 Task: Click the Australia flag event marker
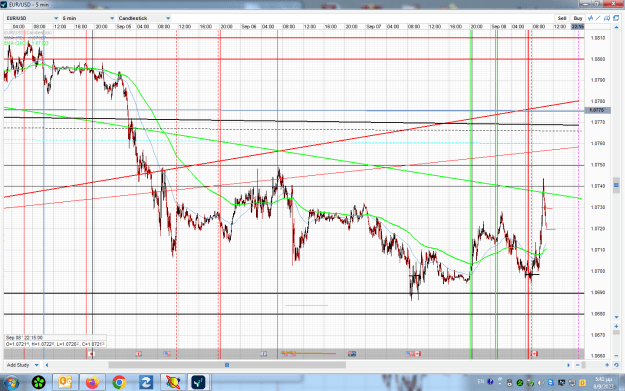tap(352, 354)
